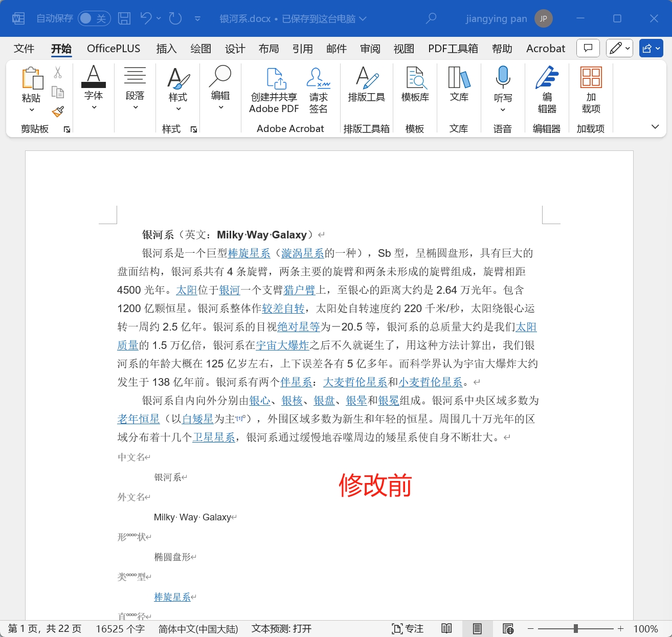The height and width of the screenshot is (637, 672).
Task: Open the 大麦哲伦星系 link
Action: point(355,382)
